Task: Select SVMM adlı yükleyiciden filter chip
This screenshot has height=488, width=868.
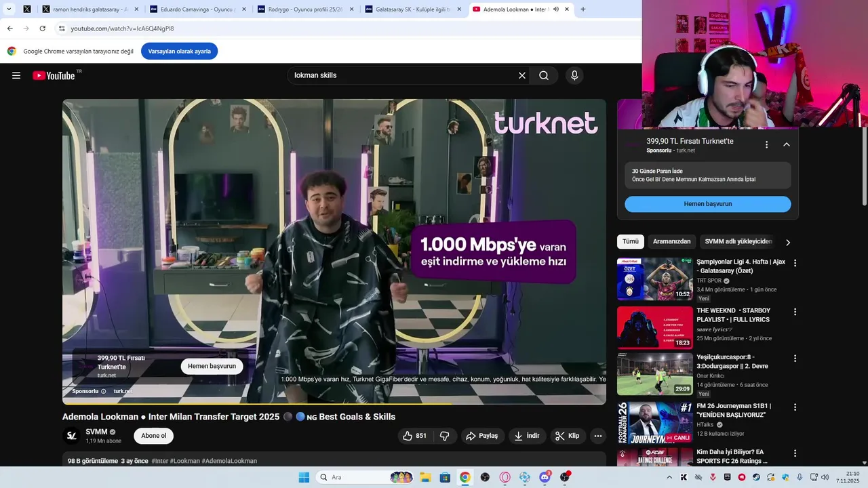Action: [x=738, y=241]
